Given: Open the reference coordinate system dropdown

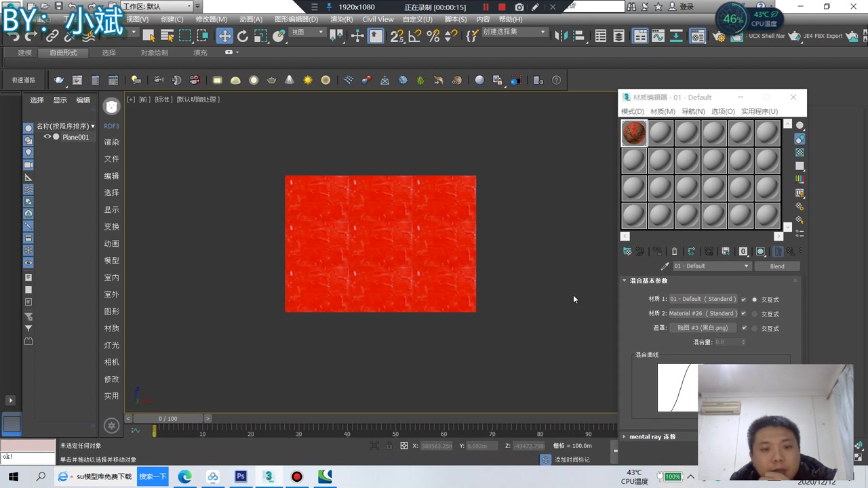Looking at the screenshot, I should click(309, 33).
